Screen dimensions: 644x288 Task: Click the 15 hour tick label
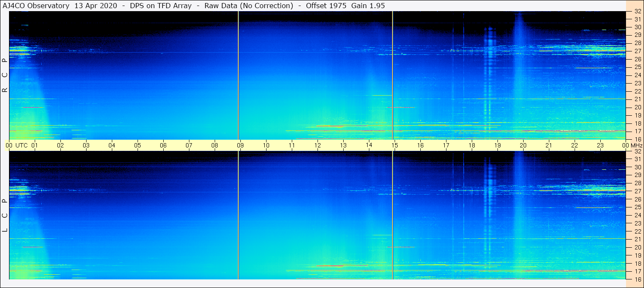click(395, 145)
